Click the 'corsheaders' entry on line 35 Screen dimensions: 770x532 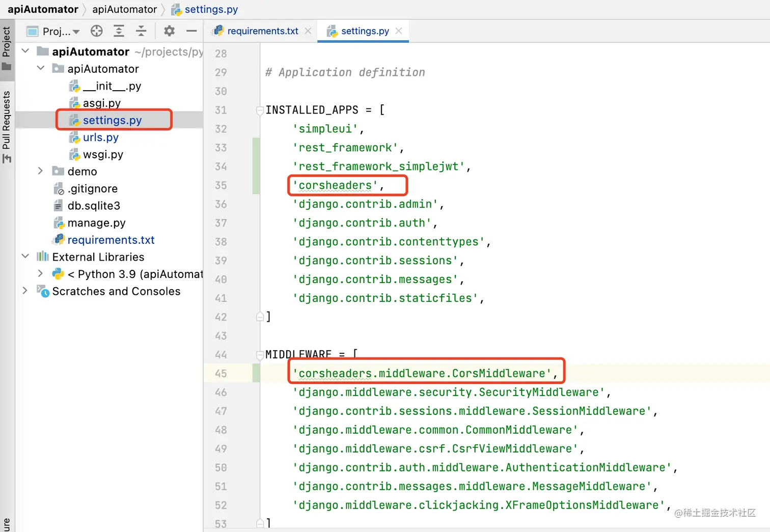[335, 185]
